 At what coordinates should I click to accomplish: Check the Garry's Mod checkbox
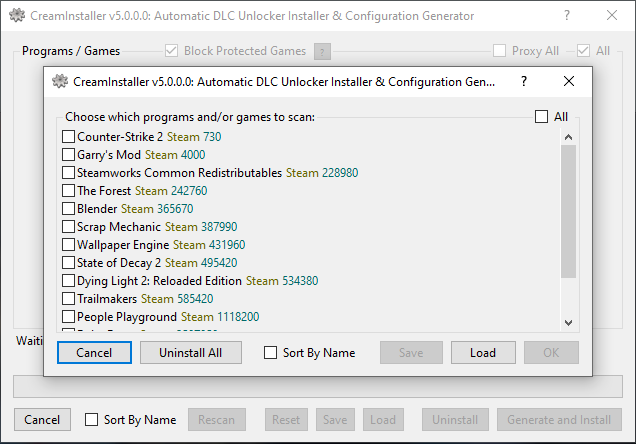pos(68,154)
